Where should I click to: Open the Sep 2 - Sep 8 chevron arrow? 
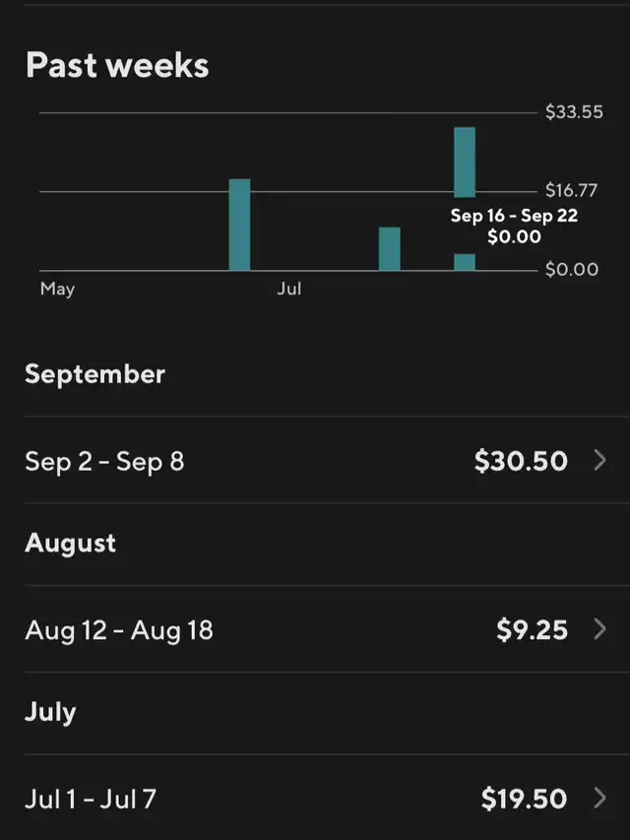[x=600, y=460]
